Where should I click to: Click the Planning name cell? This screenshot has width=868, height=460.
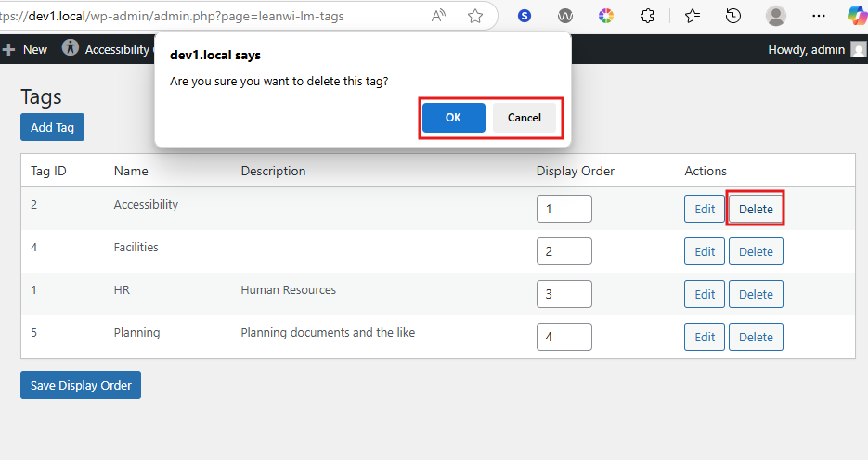pos(136,333)
